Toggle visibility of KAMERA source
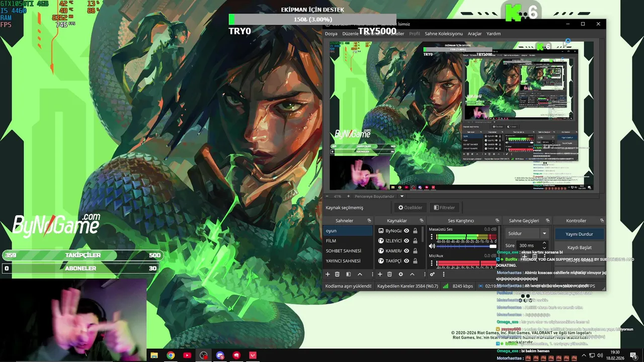The height and width of the screenshot is (362, 644). [x=407, y=251]
